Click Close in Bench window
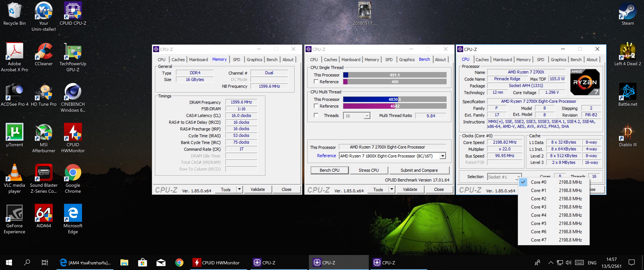The height and width of the screenshot is (270, 644). 439,189
